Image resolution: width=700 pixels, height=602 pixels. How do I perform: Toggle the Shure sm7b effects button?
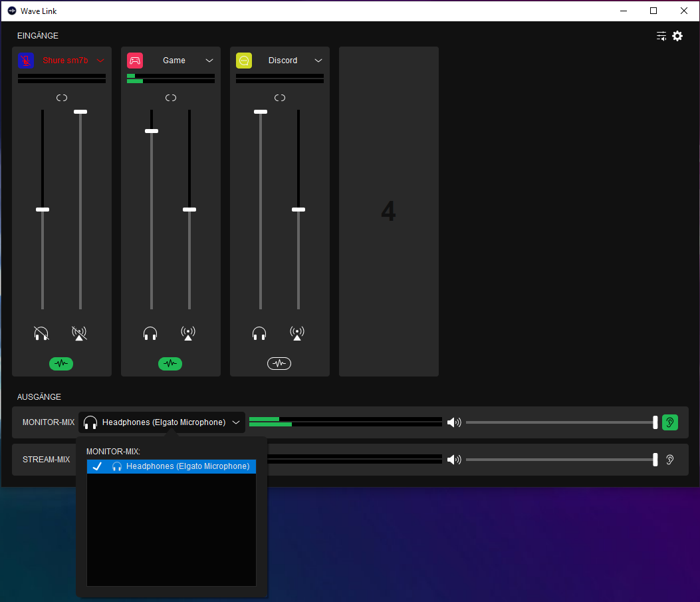pyautogui.click(x=61, y=363)
